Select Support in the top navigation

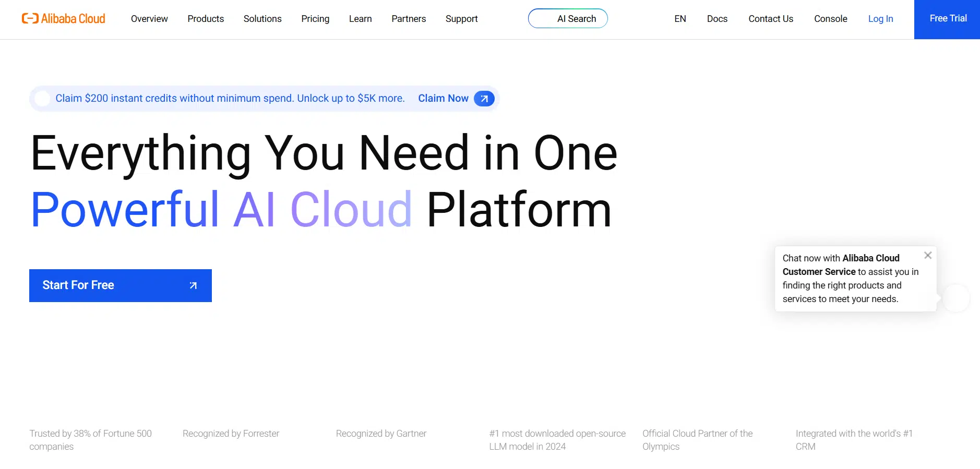point(461,19)
